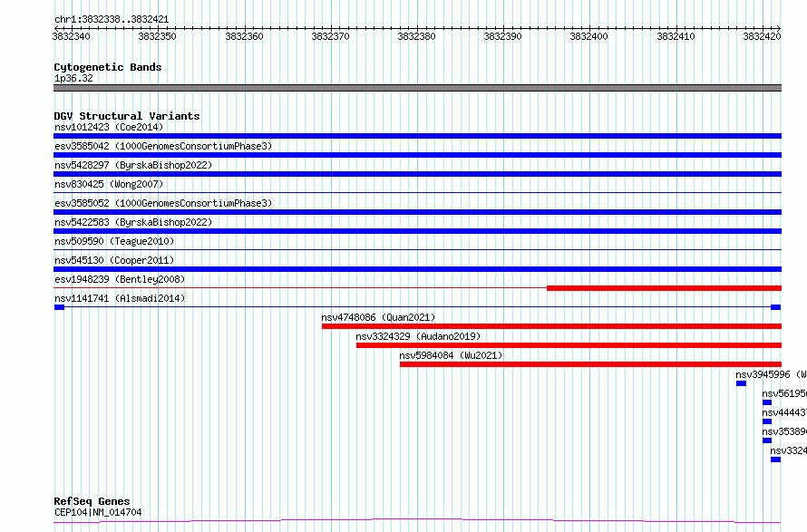Click ruler position 3832360
Viewport: 807px width, 532px height.
click(x=244, y=36)
